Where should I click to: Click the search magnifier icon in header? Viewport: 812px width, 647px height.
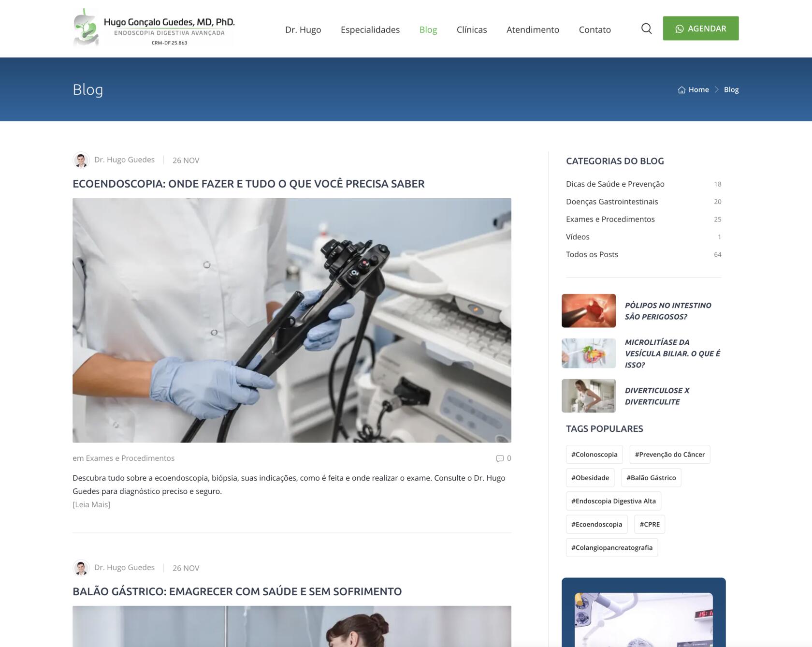646,29
